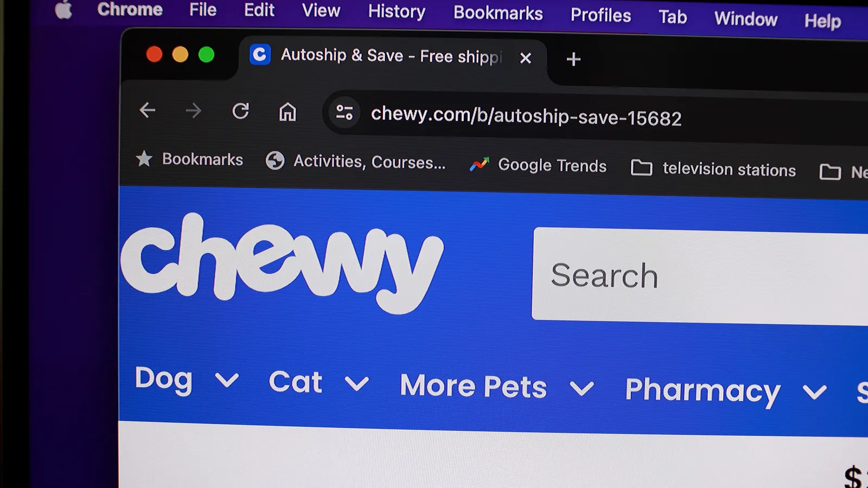Screen dimensions: 868x488
Task: Click the browser back arrow
Action: [148, 110]
